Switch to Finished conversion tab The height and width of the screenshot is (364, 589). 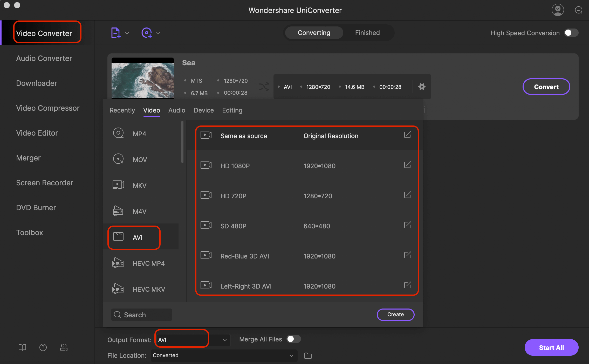tap(366, 32)
